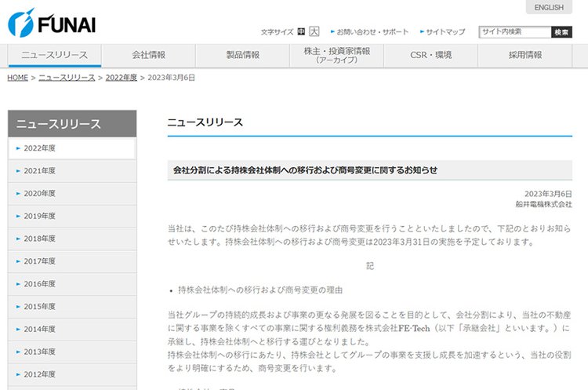Viewport: 588px width, 390px height.
Task: Click the FUNAI logo
Action: click(52, 22)
